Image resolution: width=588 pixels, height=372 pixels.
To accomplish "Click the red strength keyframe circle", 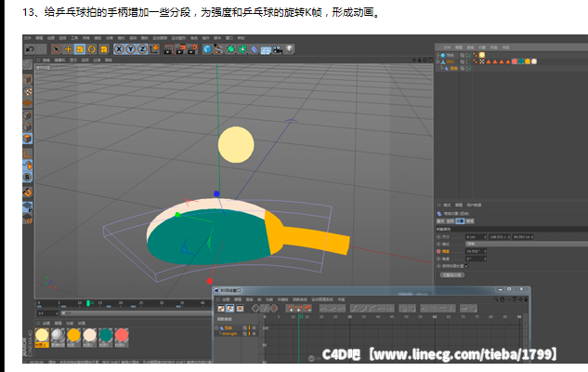I will point(438,251).
